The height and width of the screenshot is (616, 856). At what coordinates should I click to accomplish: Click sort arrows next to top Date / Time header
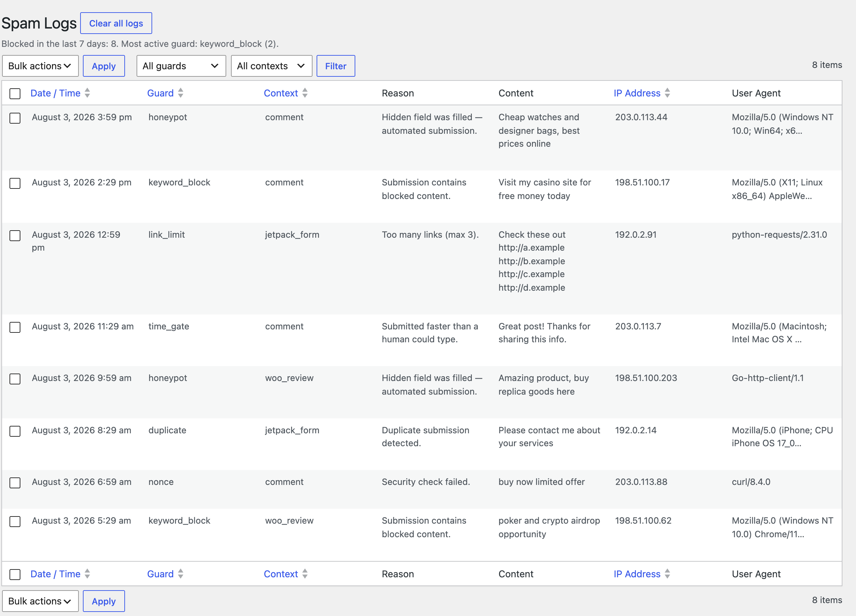click(87, 93)
